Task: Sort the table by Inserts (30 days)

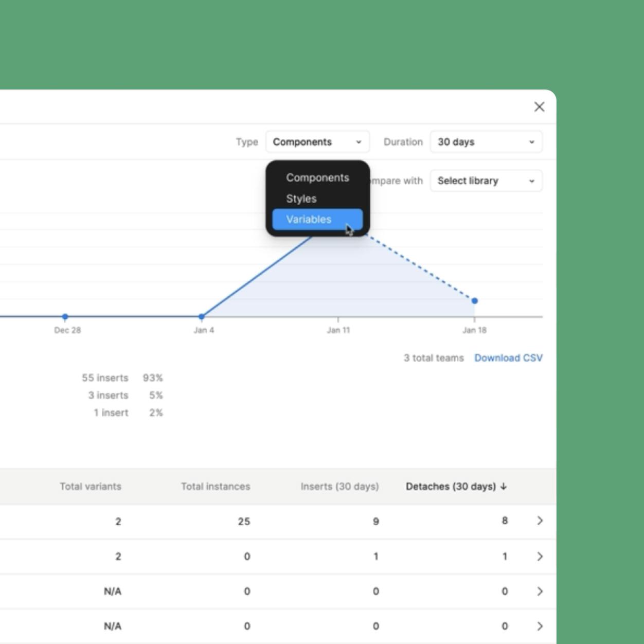Action: (339, 486)
